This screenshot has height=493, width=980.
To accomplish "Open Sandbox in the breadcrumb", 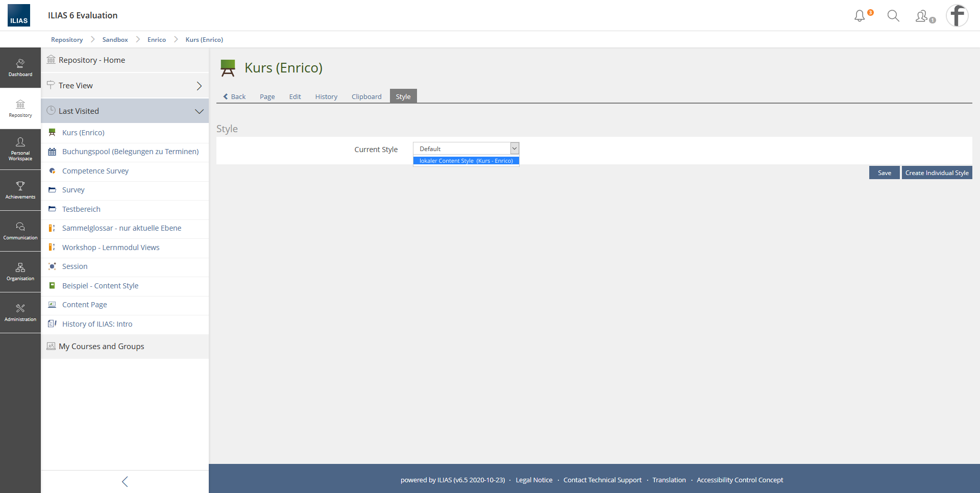I will click(115, 40).
